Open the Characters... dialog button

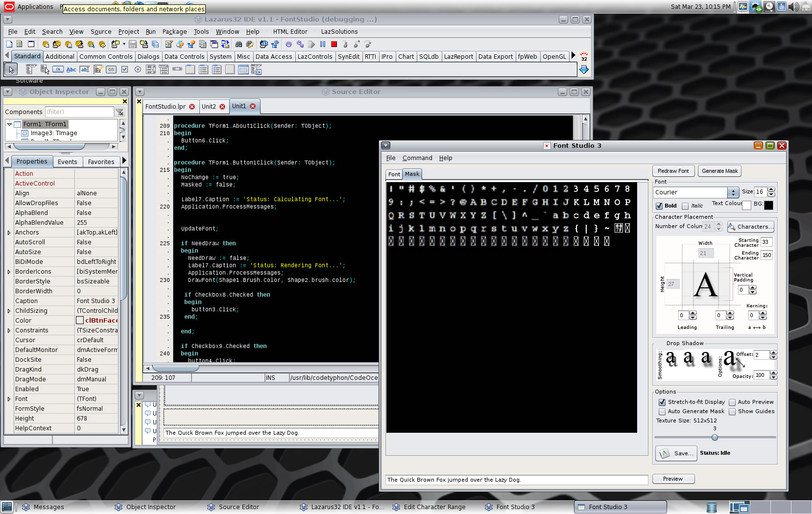750,227
